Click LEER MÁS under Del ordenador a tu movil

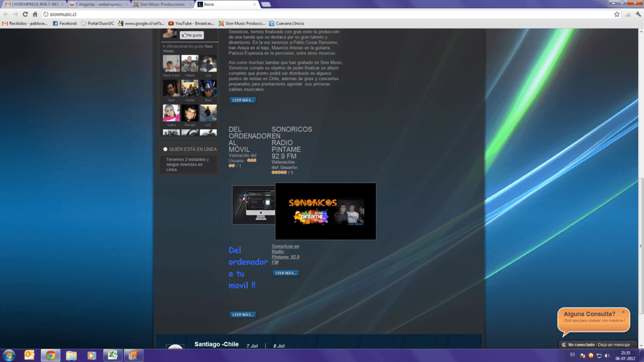[x=243, y=315]
